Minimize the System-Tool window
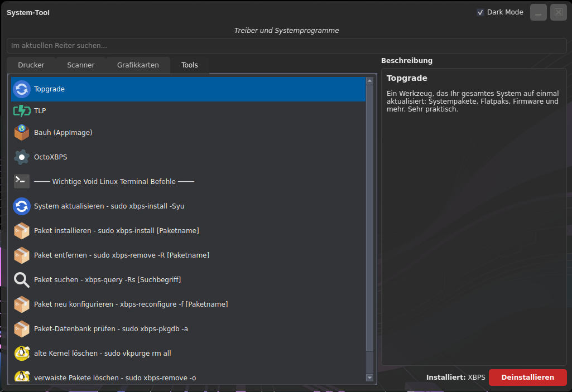 (x=539, y=12)
